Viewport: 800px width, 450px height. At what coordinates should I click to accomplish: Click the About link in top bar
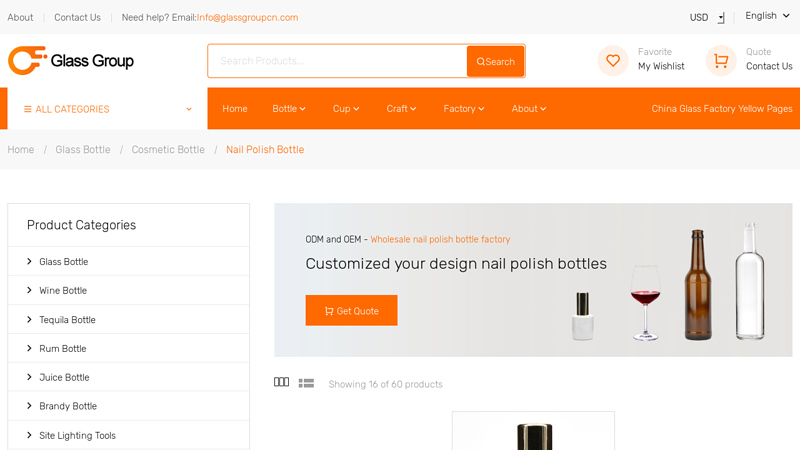[20, 17]
